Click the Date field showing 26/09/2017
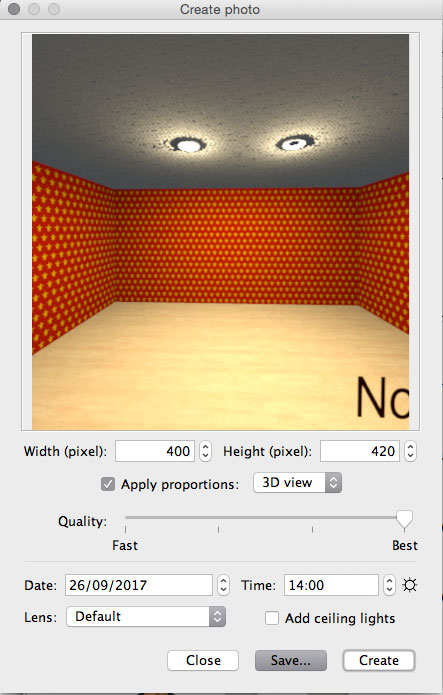Screen dimensions: 443x695 [x=139, y=585]
